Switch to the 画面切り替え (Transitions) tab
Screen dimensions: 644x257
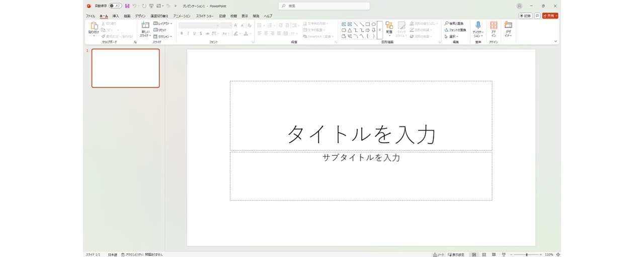click(159, 16)
